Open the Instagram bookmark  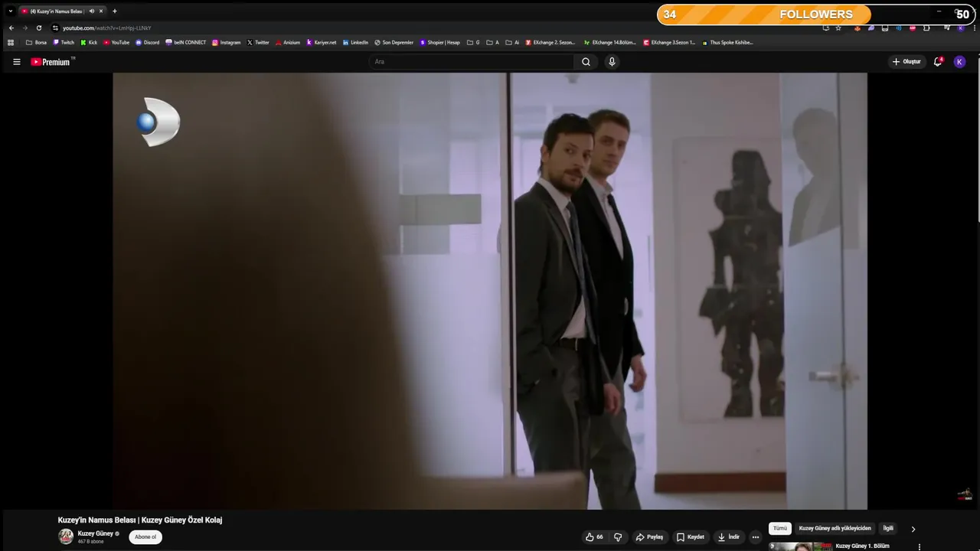226,43
